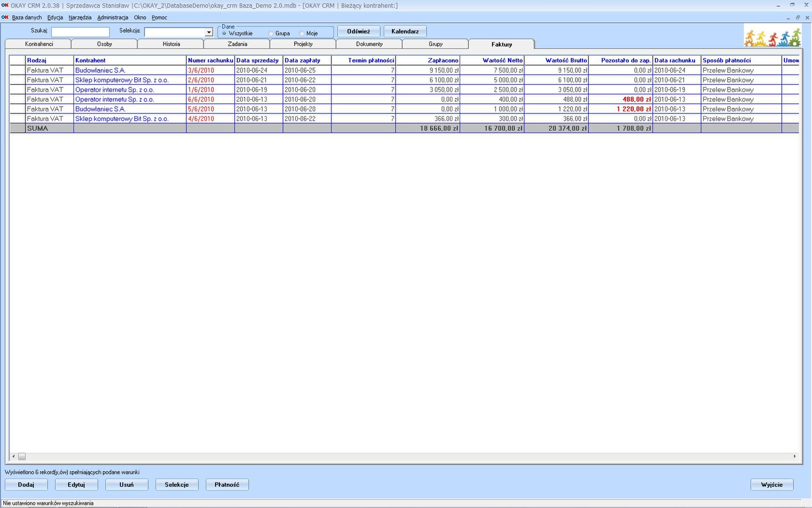Open the Baza danych menu

[x=27, y=17]
